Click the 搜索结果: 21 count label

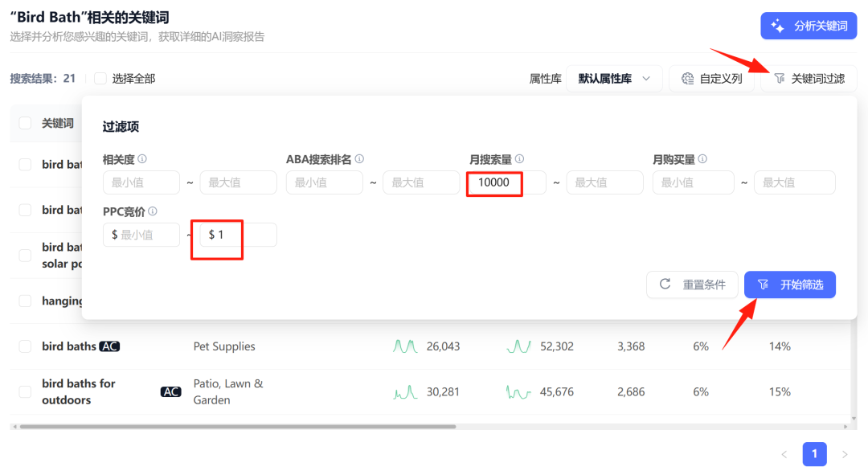point(43,79)
